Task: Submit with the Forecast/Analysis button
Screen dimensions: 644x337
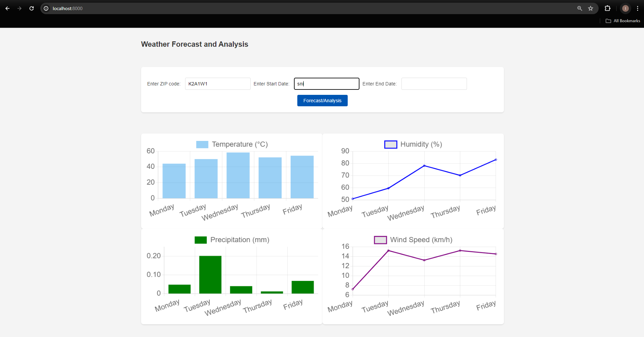Action: [x=323, y=101]
